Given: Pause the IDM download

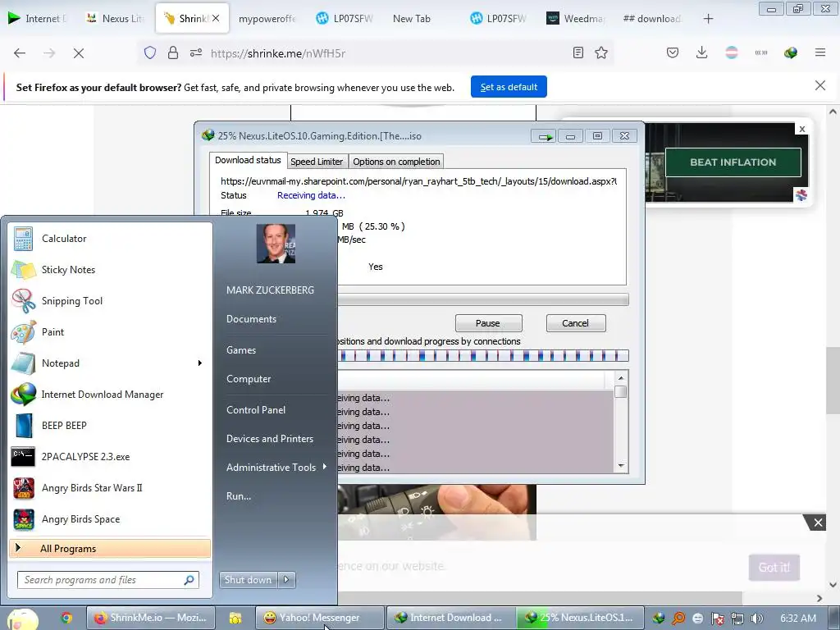Looking at the screenshot, I should (x=488, y=323).
